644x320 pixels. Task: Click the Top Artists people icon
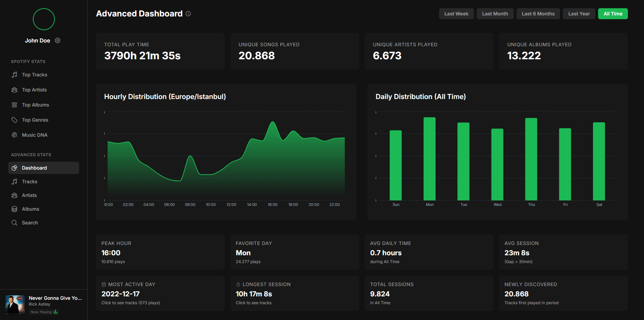tap(14, 90)
